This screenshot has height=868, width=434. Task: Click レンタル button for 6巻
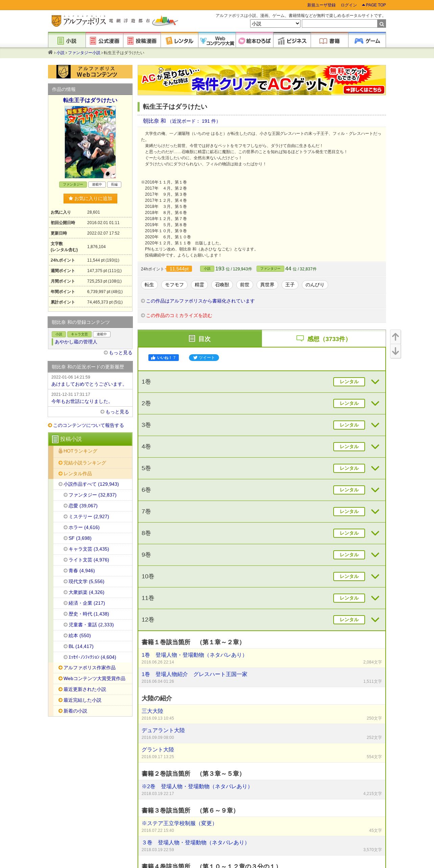coord(349,490)
